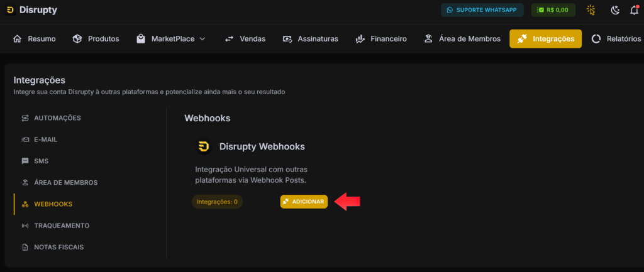Click the Notas Fiscais document icon
This screenshot has height=272, width=644.
(x=25, y=248)
